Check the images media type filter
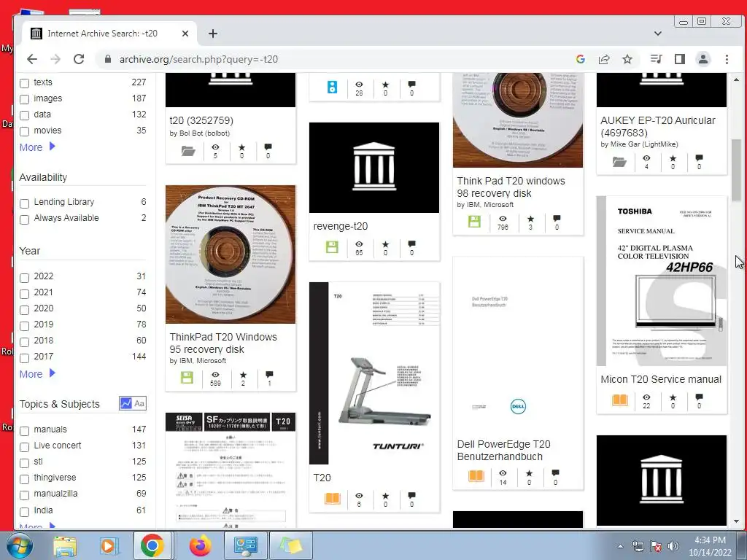The height and width of the screenshot is (560, 747). tap(24, 99)
